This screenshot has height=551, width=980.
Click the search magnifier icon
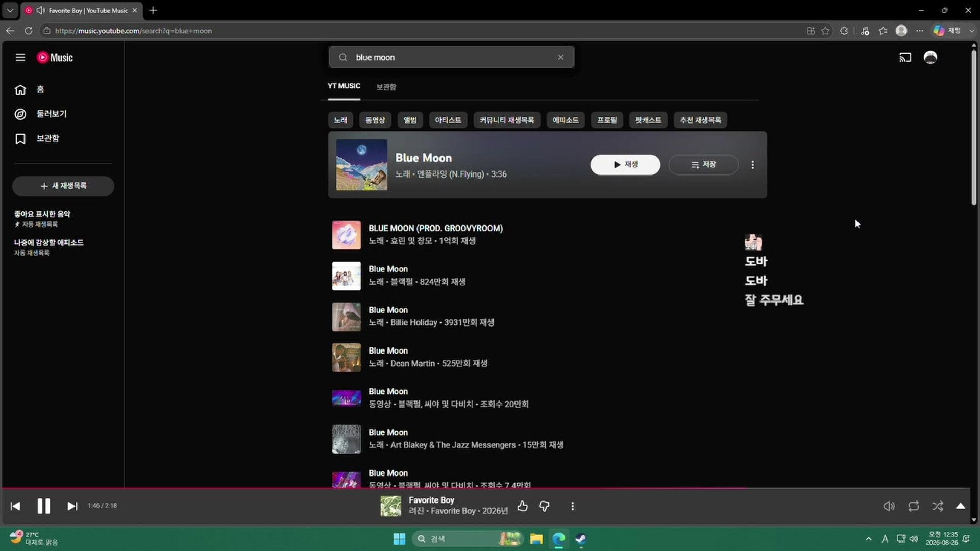pyautogui.click(x=343, y=57)
